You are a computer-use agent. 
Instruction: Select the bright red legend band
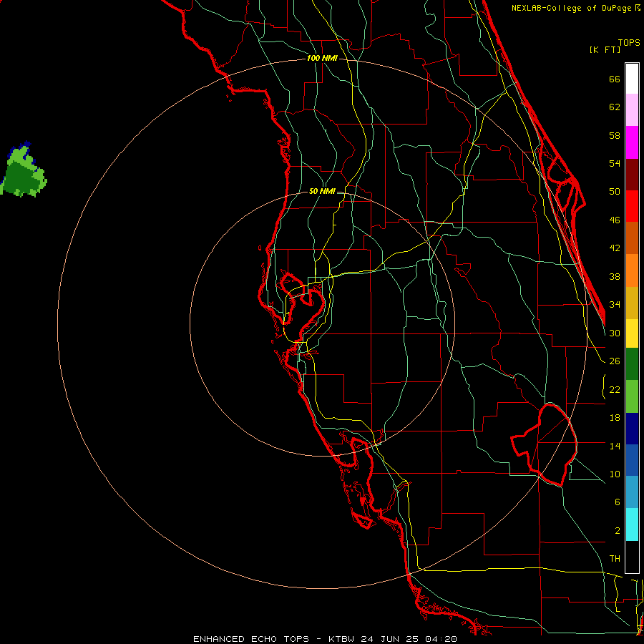point(632,206)
